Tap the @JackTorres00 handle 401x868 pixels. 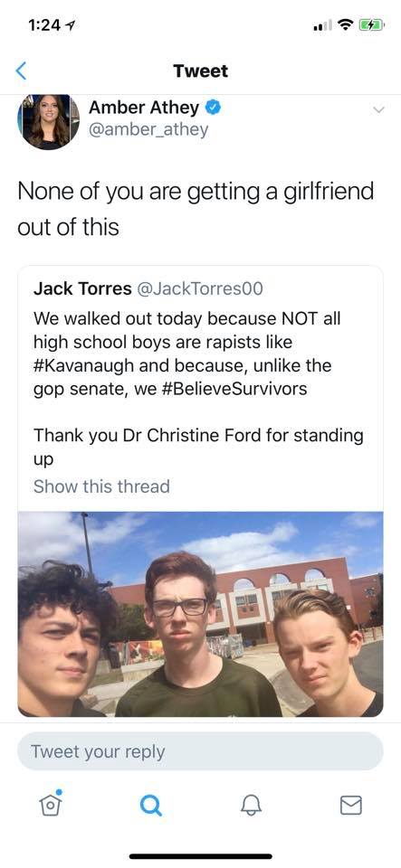coord(199,288)
